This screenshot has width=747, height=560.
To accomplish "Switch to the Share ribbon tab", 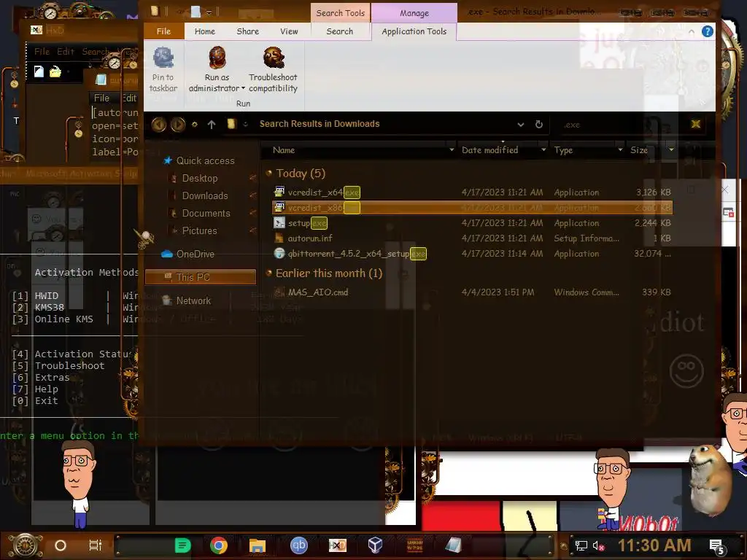I will pos(248,31).
